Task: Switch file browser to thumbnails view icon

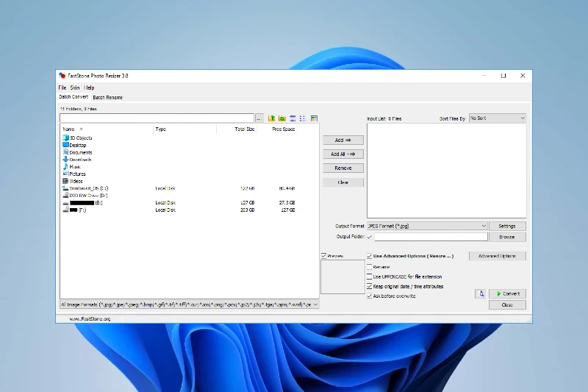Action: click(314, 118)
